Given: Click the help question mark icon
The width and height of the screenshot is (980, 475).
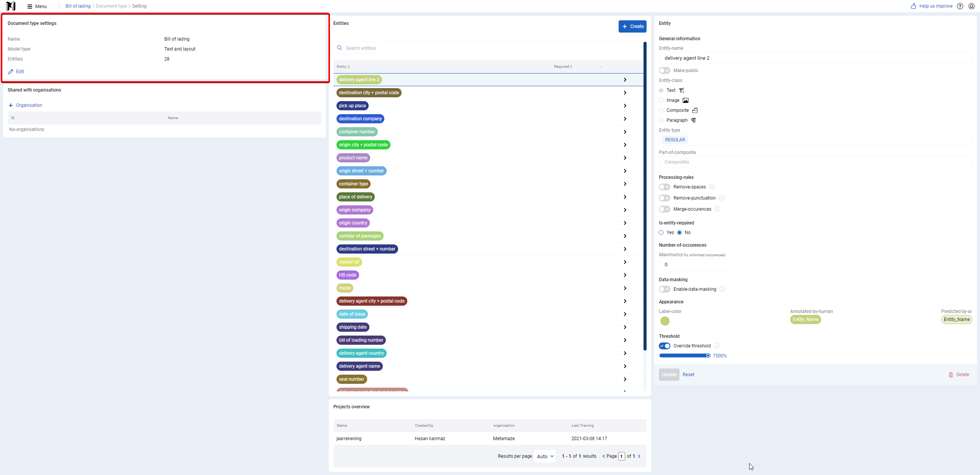Looking at the screenshot, I should pyautogui.click(x=960, y=6).
